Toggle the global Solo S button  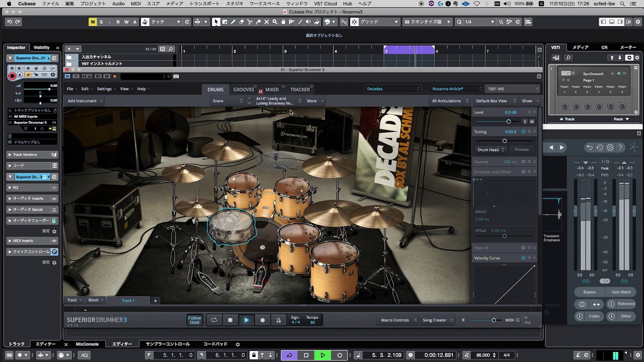click(x=101, y=22)
